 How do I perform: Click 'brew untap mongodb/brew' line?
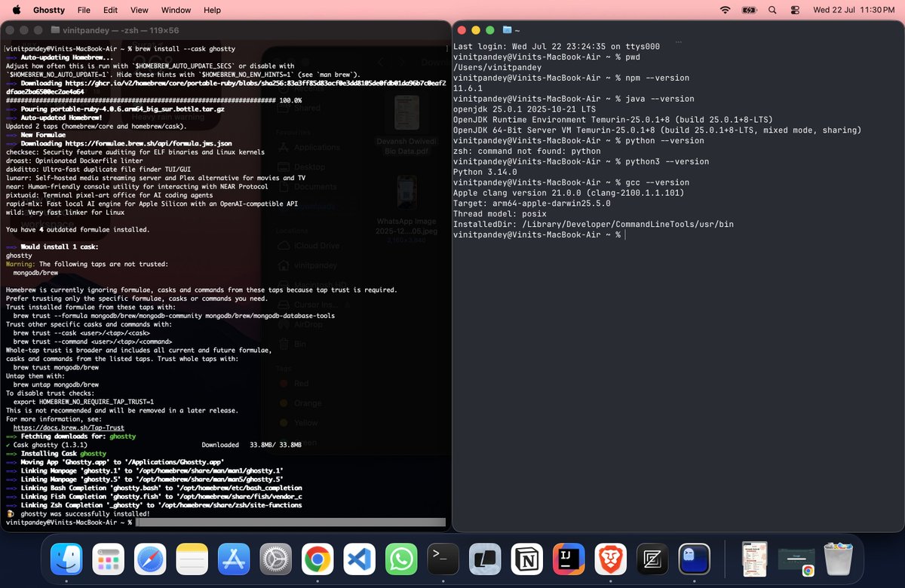tap(56, 384)
